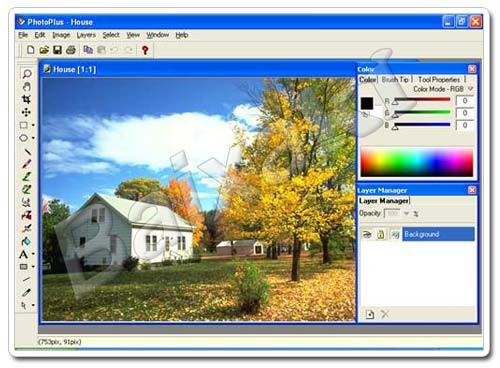This screenshot has height=368, width=500.
Task: Pick the green brush with squiggle tool
Action: tap(27, 189)
